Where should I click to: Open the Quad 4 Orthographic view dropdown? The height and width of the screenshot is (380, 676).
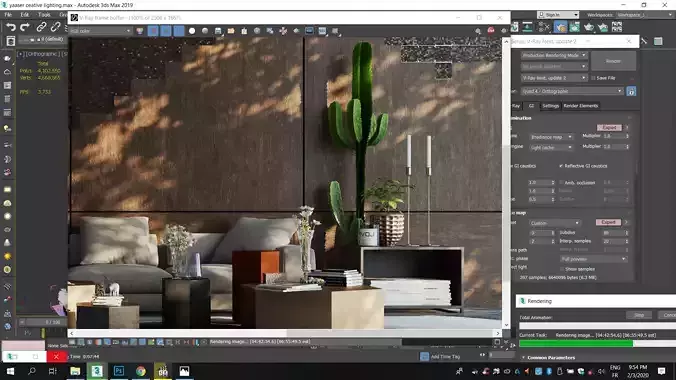pos(572,91)
